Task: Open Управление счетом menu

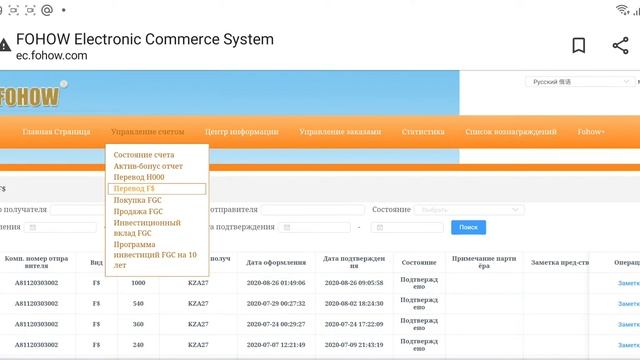Action: (148, 132)
